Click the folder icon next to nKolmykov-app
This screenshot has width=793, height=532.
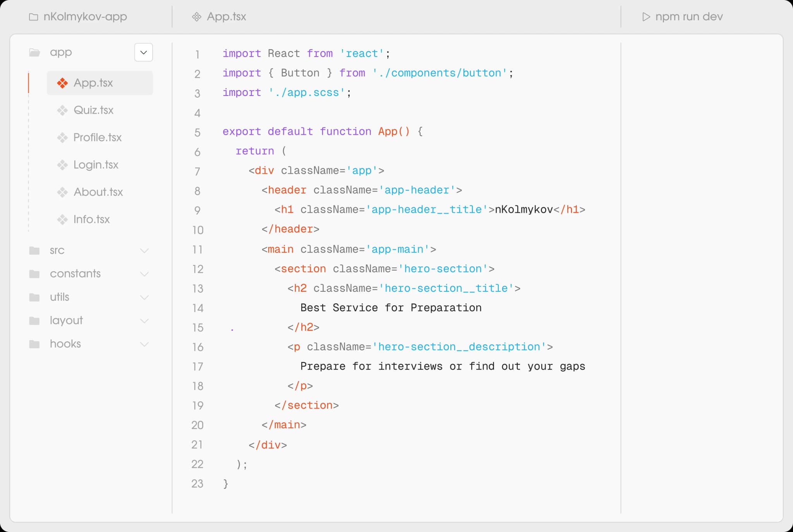click(x=34, y=17)
